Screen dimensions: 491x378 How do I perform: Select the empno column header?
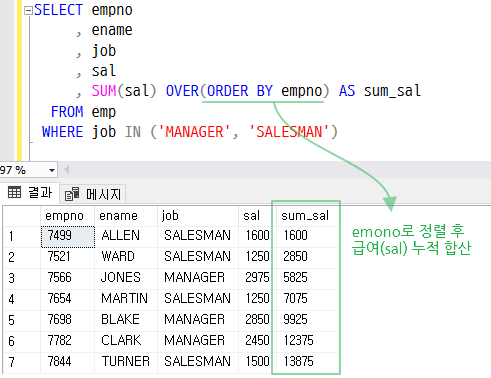67,216
